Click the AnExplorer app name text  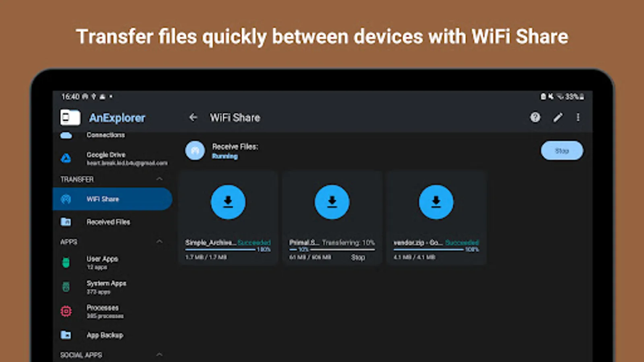tap(117, 118)
